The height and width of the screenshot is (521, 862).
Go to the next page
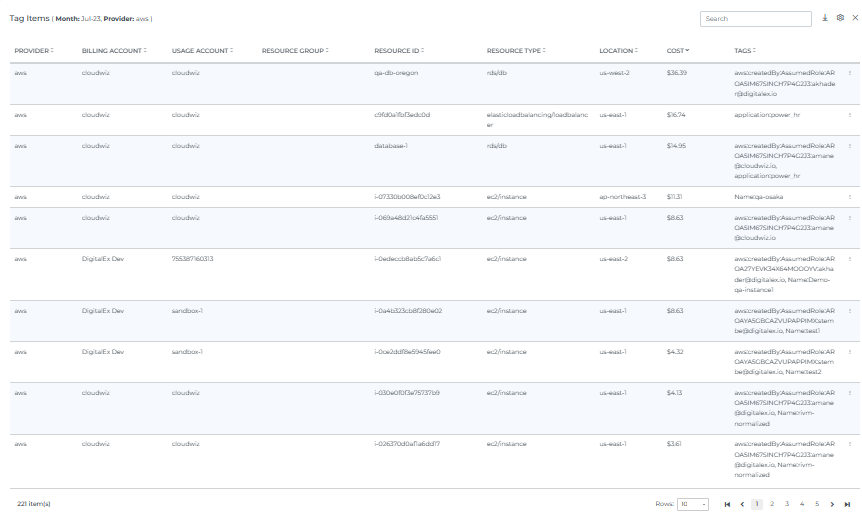coord(832,504)
